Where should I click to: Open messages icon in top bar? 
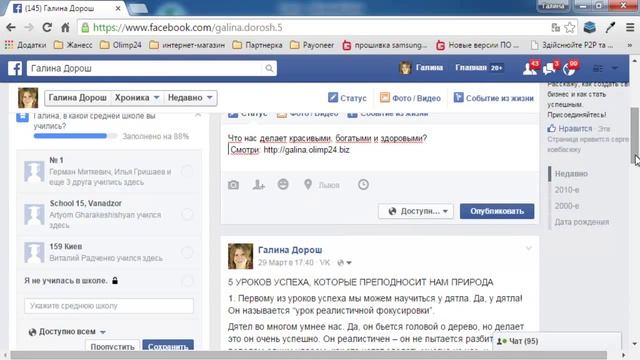(549, 69)
